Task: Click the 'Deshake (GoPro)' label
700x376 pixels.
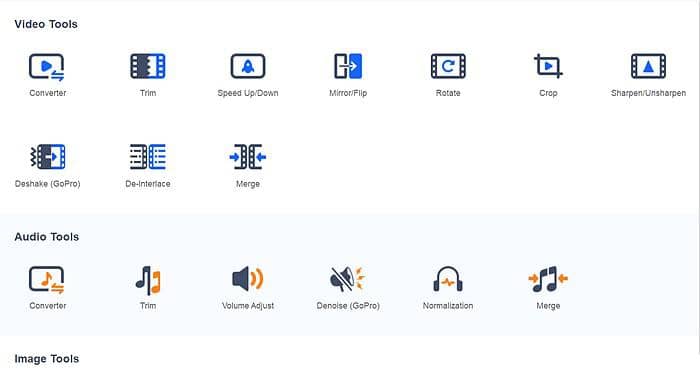Action: pos(48,184)
